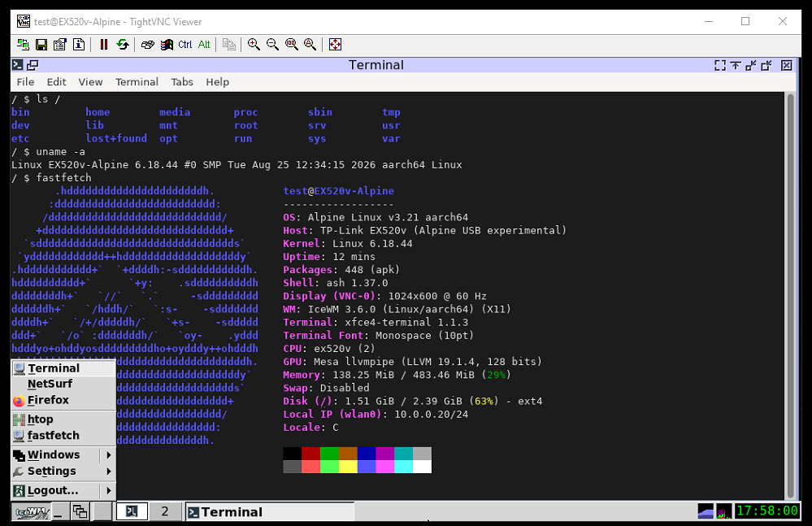Click the 'Kernel: Linux 6.18.44' line

click(348, 243)
